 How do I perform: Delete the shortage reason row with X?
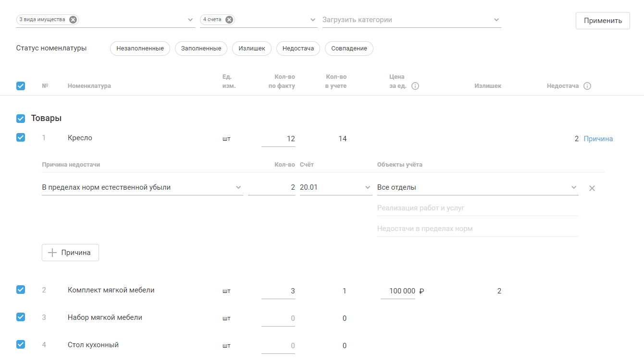[x=592, y=188]
